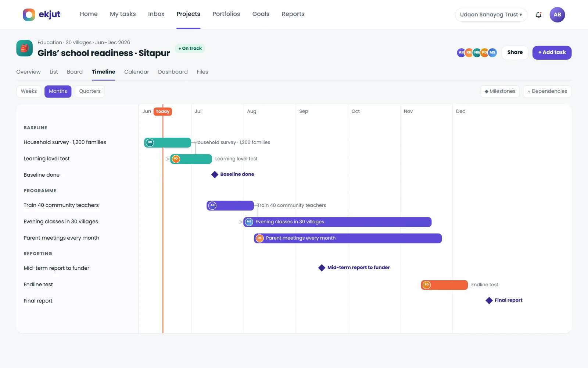Click the On track status badge

[x=190, y=48]
